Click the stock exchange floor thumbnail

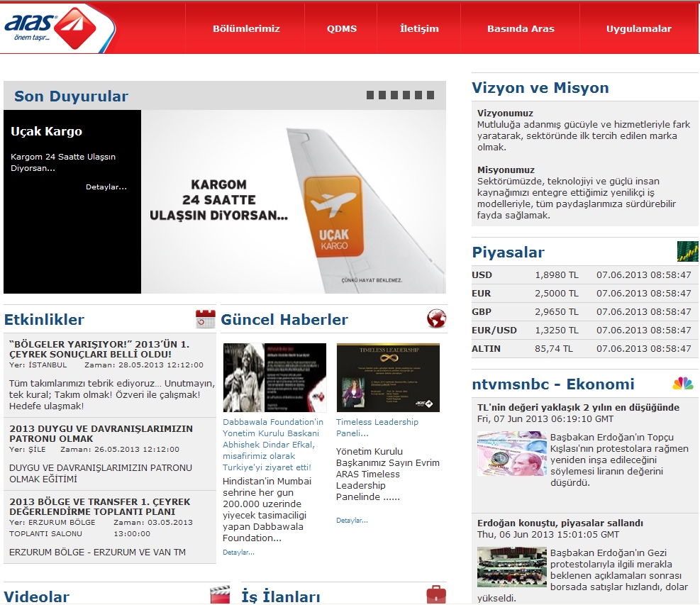(x=511, y=567)
